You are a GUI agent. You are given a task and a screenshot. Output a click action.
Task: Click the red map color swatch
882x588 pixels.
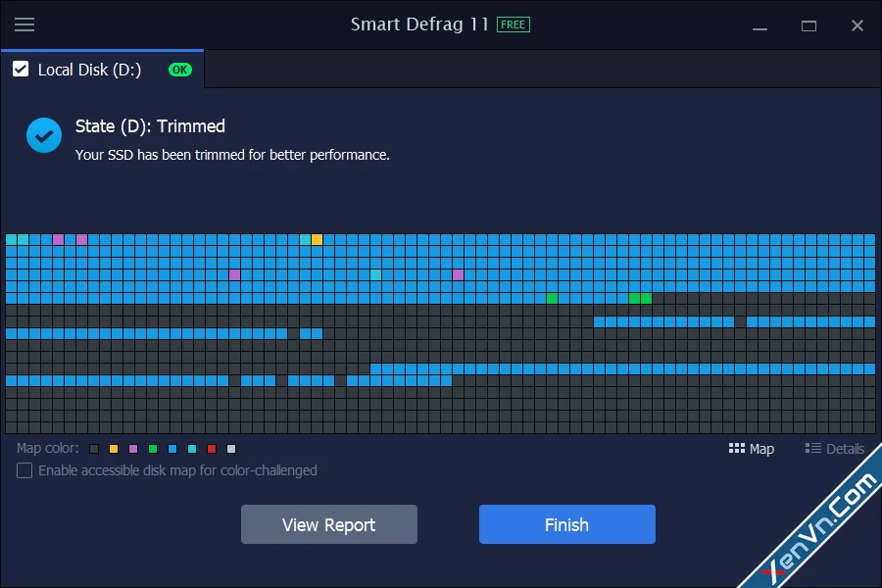(x=212, y=449)
